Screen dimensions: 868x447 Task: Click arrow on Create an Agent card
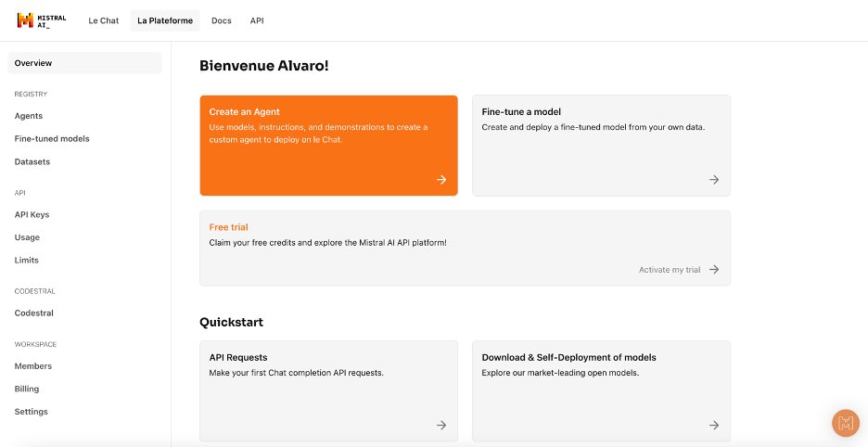tap(441, 180)
